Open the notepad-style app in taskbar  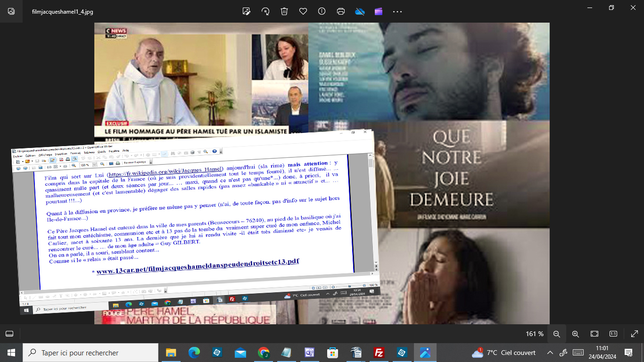click(286, 353)
